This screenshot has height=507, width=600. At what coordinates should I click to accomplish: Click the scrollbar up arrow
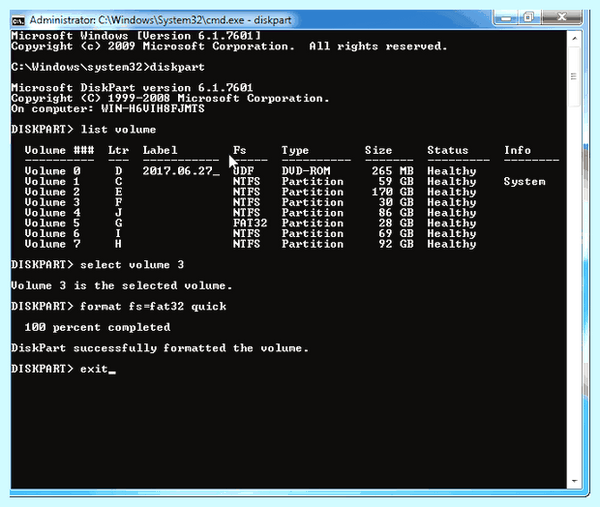point(574,39)
